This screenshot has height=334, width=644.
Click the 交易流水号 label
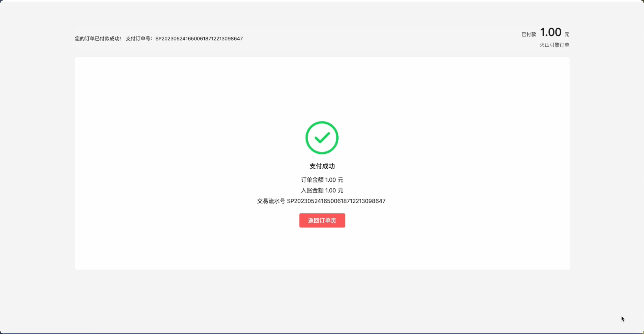coord(271,201)
